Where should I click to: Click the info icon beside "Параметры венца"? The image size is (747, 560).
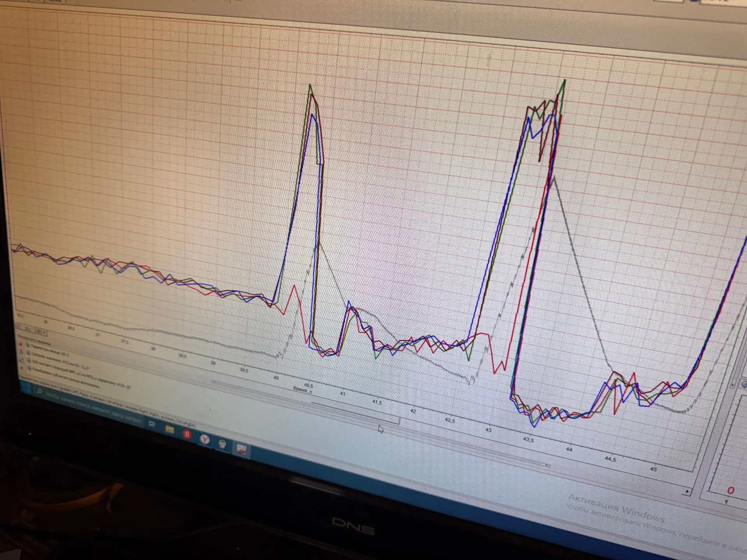pyautogui.click(x=28, y=345)
